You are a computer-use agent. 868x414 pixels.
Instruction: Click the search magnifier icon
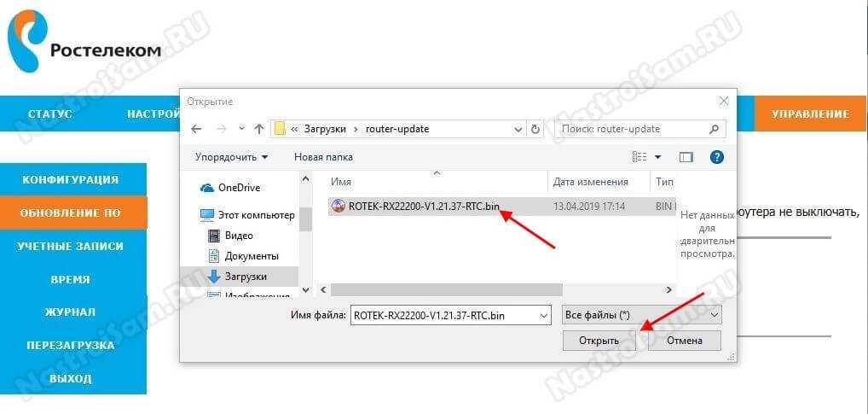tap(715, 129)
